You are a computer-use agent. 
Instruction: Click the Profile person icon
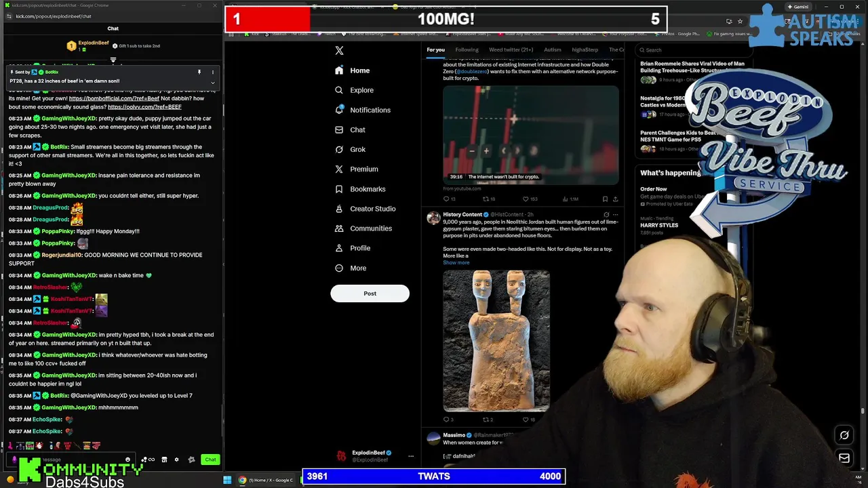tap(339, 248)
